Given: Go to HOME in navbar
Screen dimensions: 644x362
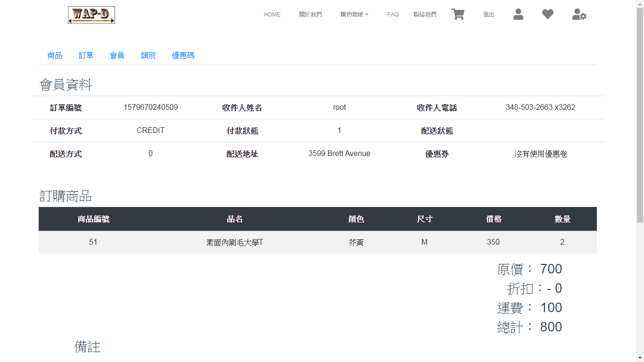Looking at the screenshot, I should pyautogui.click(x=272, y=15).
